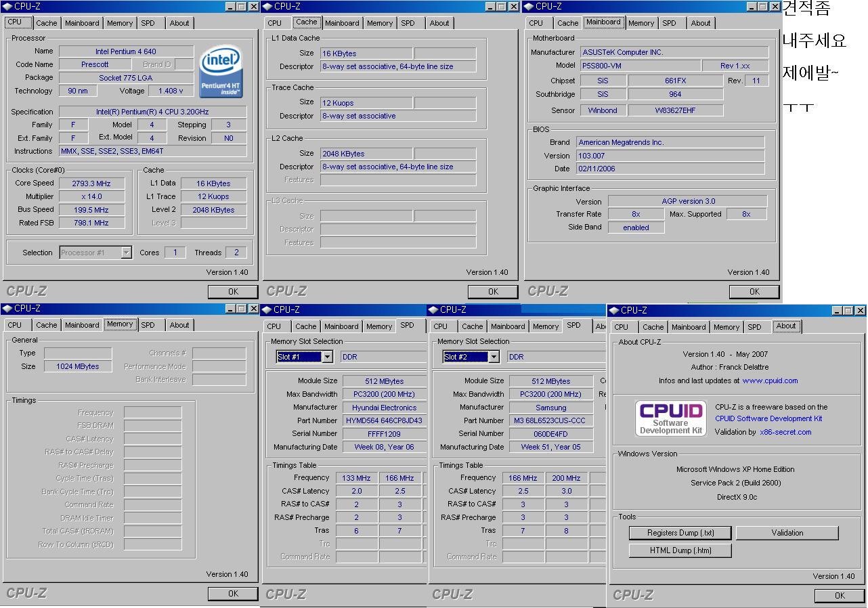Select About tab in the Motherboard window

[x=701, y=23]
